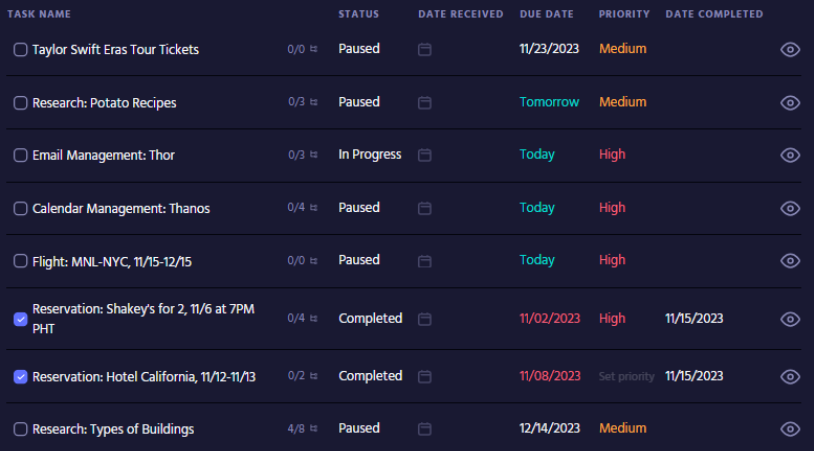
Task: Sort by the Due Date column header
Action: 546,14
